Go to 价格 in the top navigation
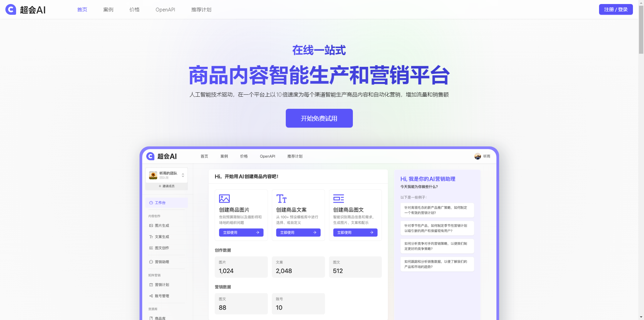The width and height of the screenshot is (644, 320). click(x=135, y=10)
